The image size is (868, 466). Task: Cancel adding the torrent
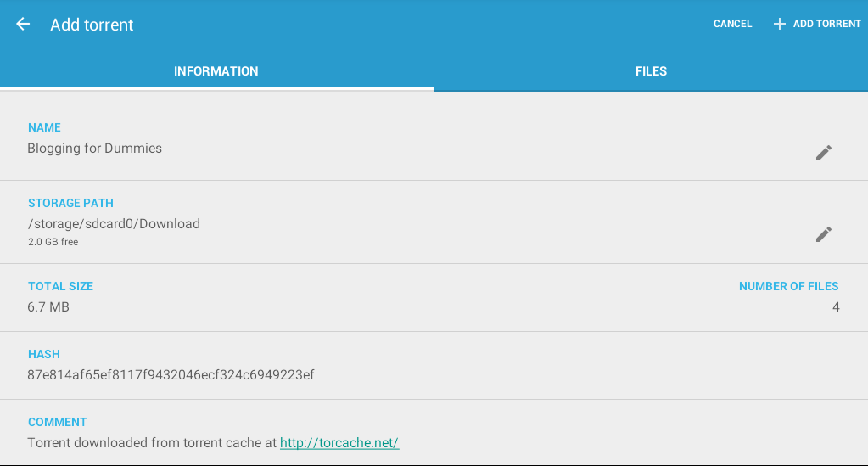(x=732, y=24)
